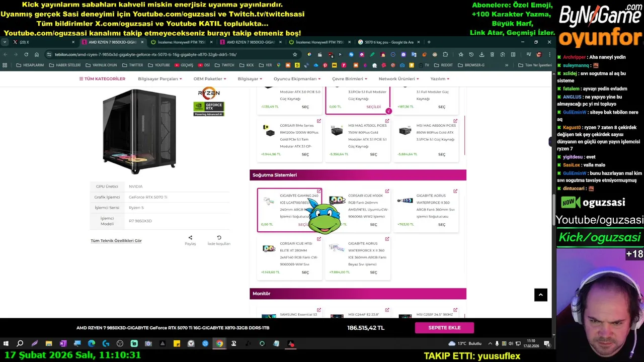644x362 pixels.
Task: Open external link icon on CORSAIR iCUE H100X card
Action: click(387, 191)
